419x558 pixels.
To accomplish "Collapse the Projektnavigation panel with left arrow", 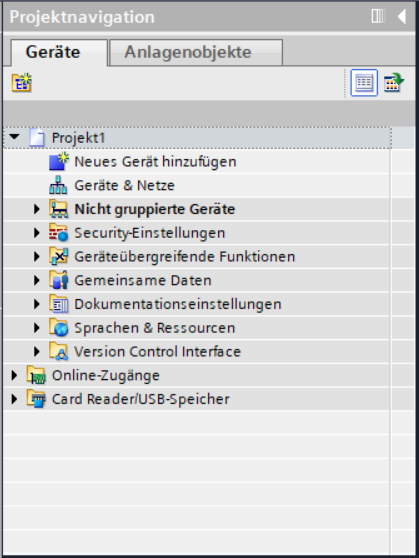I will [x=402, y=16].
